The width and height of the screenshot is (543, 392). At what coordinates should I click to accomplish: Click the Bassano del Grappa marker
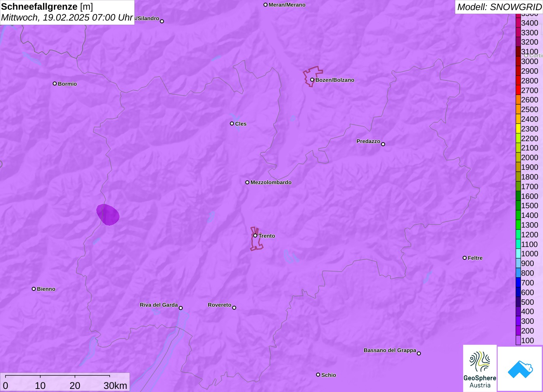click(x=419, y=353)
